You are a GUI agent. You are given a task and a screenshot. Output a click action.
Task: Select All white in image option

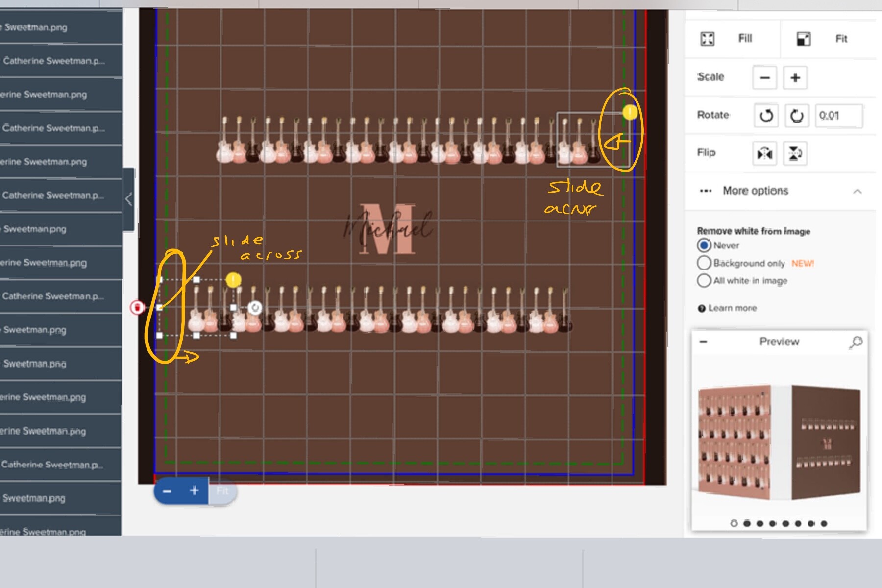[704, 281]
